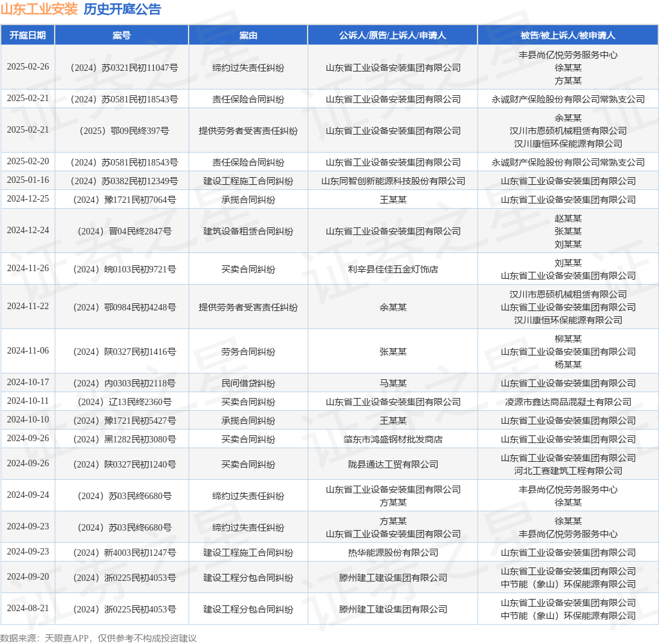Screen dimensions: 659x644
Task: Click defendant 凌源市鑫达商品混凝土有限公司
Action: [x=568, y=402]
